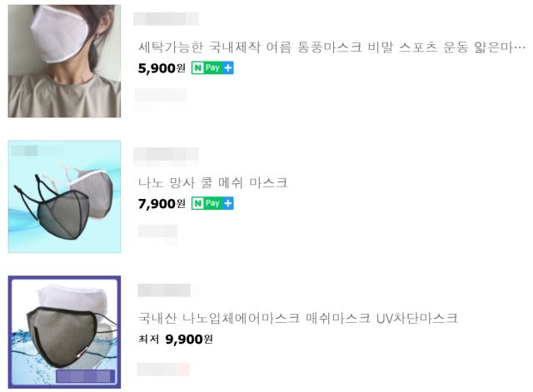The width and height of the screenshot is (533, 392).
Task: Click the blurred seller name above 국내산 나노입체에어마스크
Action: point(164,290)
